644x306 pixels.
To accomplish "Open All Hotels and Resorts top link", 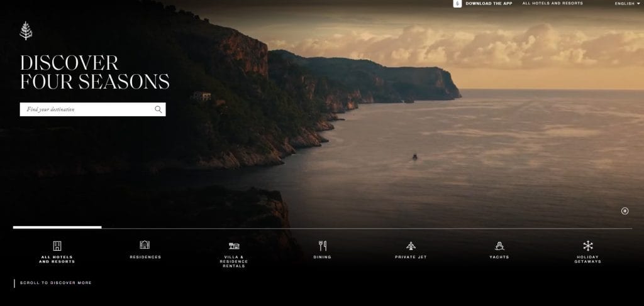I will [552, 3].
